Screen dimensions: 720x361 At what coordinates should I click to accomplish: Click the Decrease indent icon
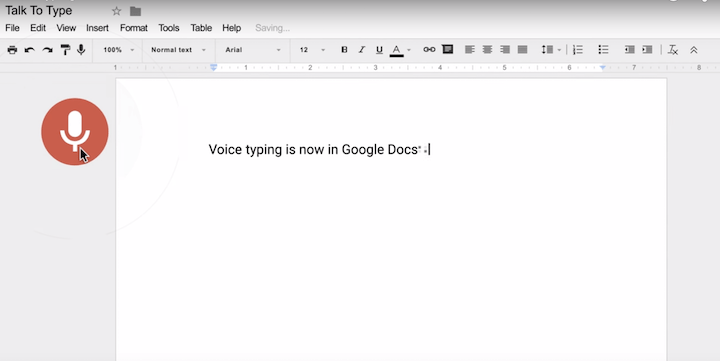click(x=630, y=49)
